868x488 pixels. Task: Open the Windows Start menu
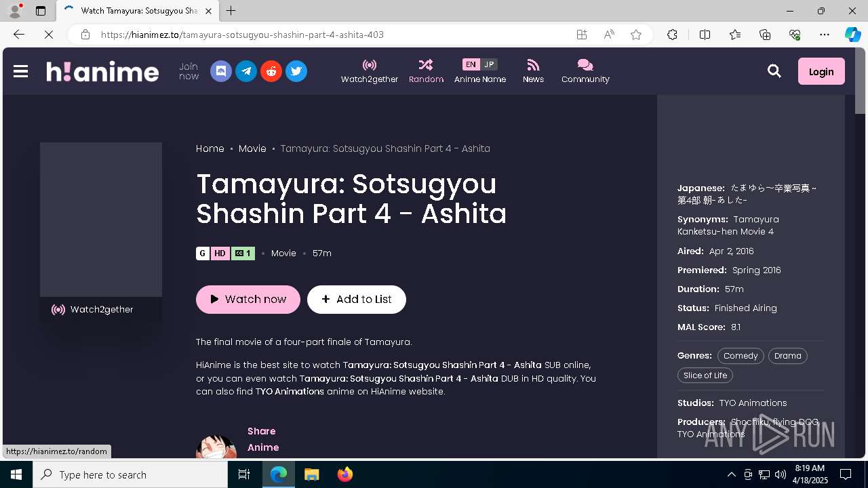click(16, 474)
